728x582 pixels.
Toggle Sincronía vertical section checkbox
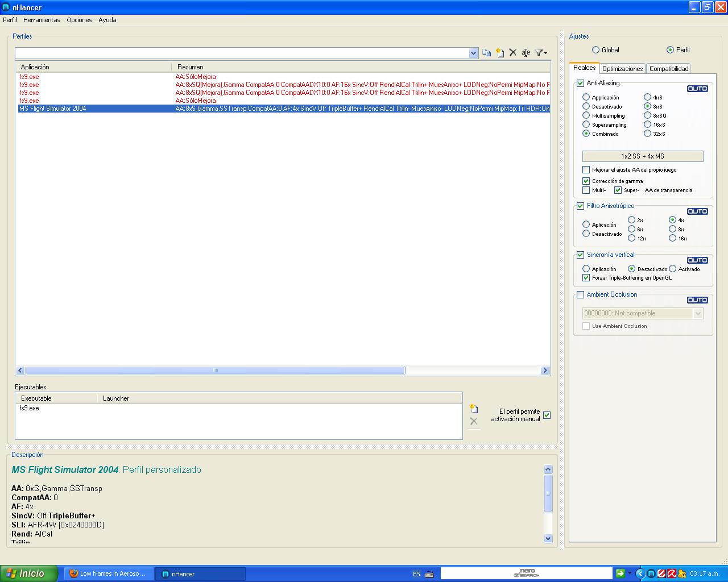click(580, 255)
